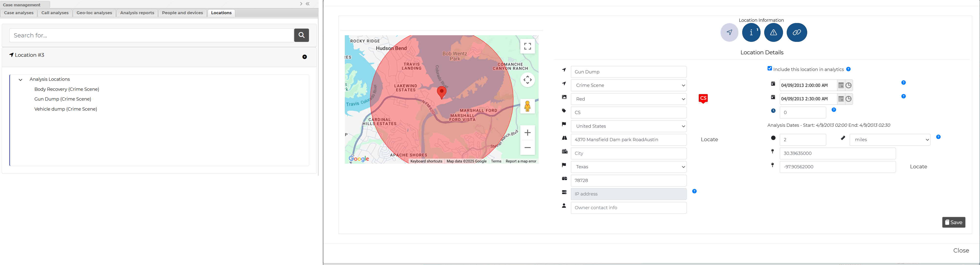Collapse the Analysis Locations tree node
This screenshot has width=980, height=265.
pyautogui.click(x=21, y=80)
